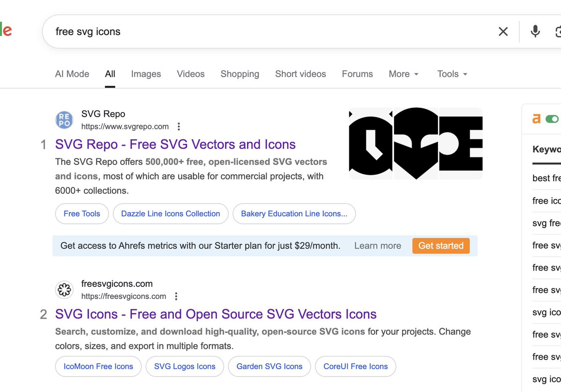Expand the More search filters dropdown
This screenshot has height=392, width=561.
pos(404,74)
